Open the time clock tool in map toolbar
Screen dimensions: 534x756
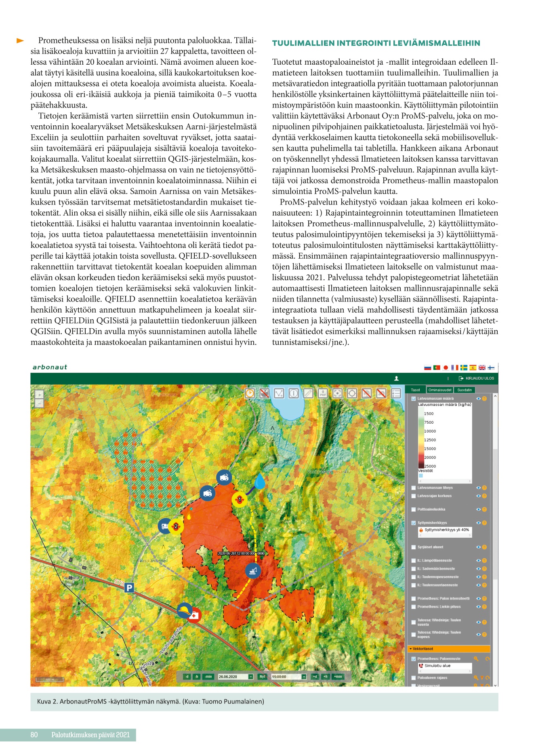tap(250, 393)
